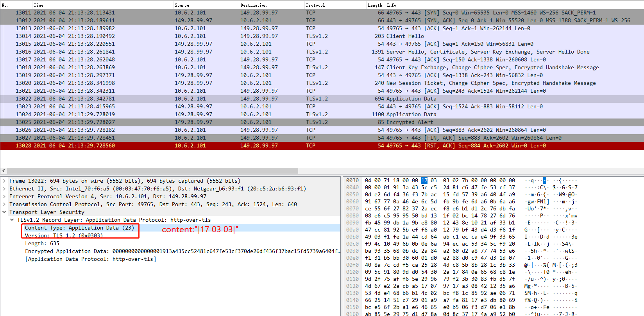The image size is (644, 316).
Task: Select the Content Type: Application Data field
Action: [79, 228]
